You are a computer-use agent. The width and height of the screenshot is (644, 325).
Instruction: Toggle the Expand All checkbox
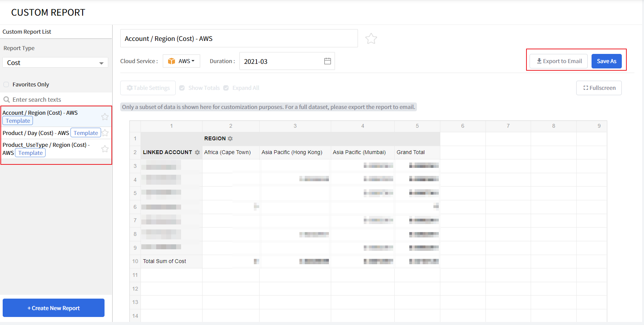[226, 88]
